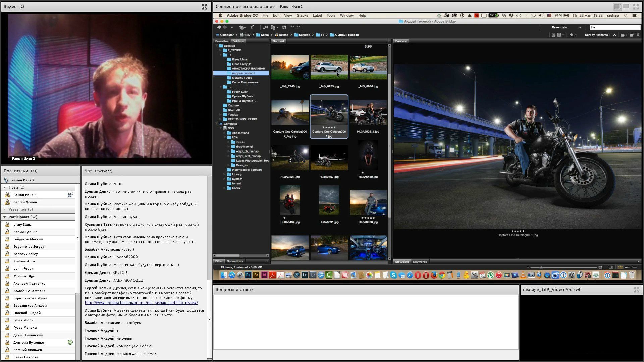Click the Reveal recent file boomerang icon
This screenshot has height=362, width=644.
[252, 27]
